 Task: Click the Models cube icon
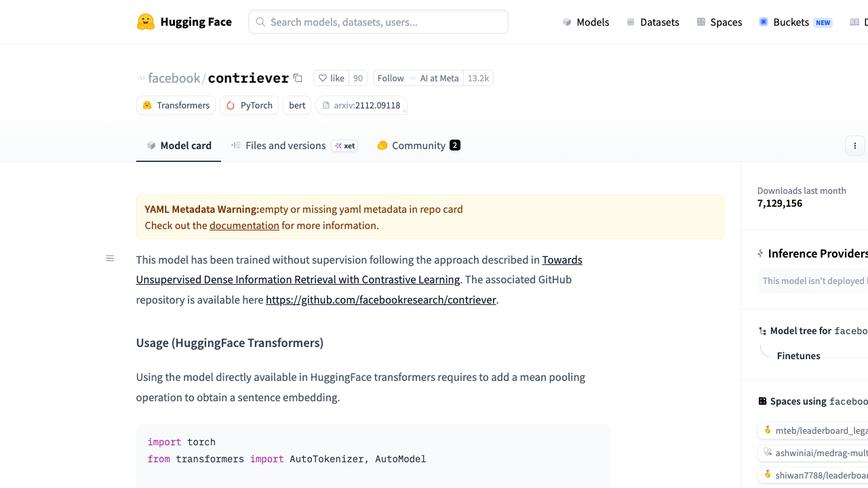click(x=567, y=22)
